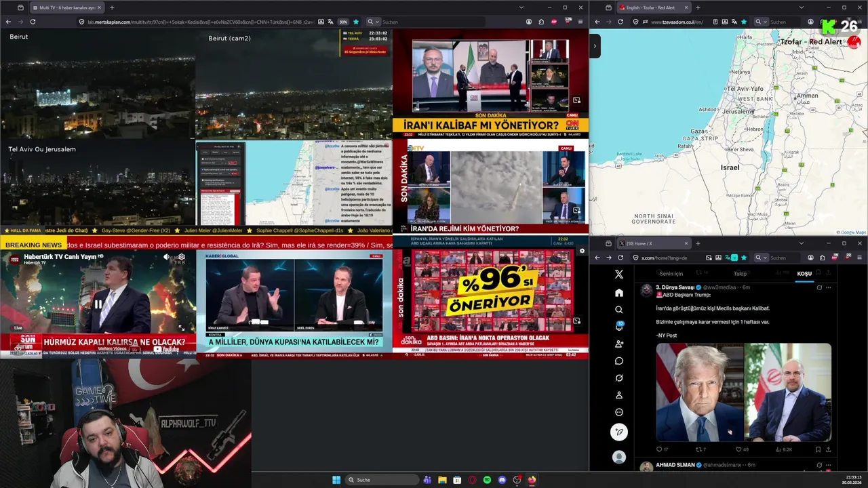Open more options on 3. Dünya Savaşı post
Screen dimensions: 868x488
[x=828, y=287]
